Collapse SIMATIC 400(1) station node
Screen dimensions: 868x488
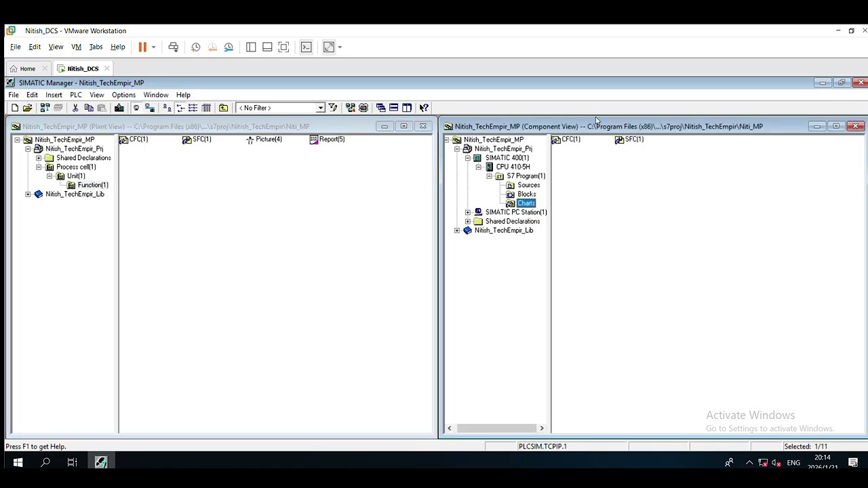468,158
